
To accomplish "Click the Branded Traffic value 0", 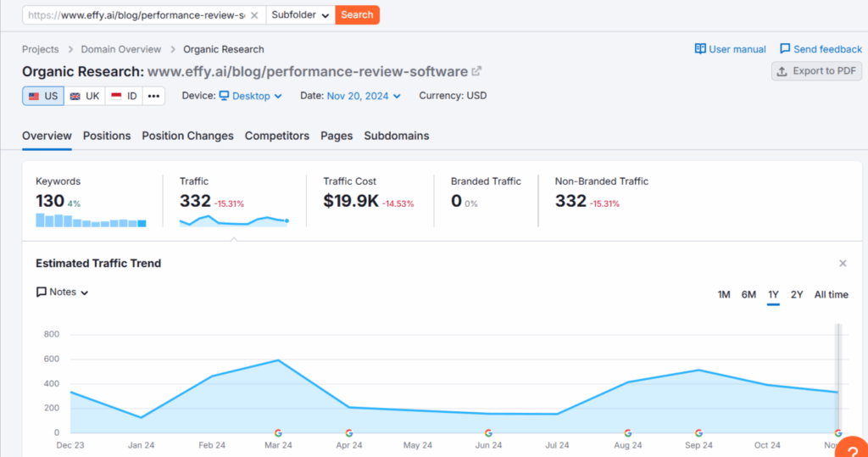I will (x=456, y=201).
